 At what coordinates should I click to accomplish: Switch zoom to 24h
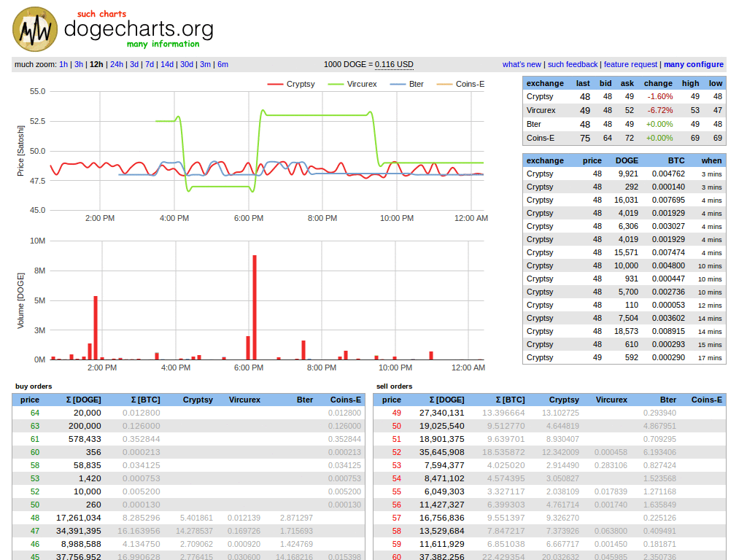click(x=117, y=64)
